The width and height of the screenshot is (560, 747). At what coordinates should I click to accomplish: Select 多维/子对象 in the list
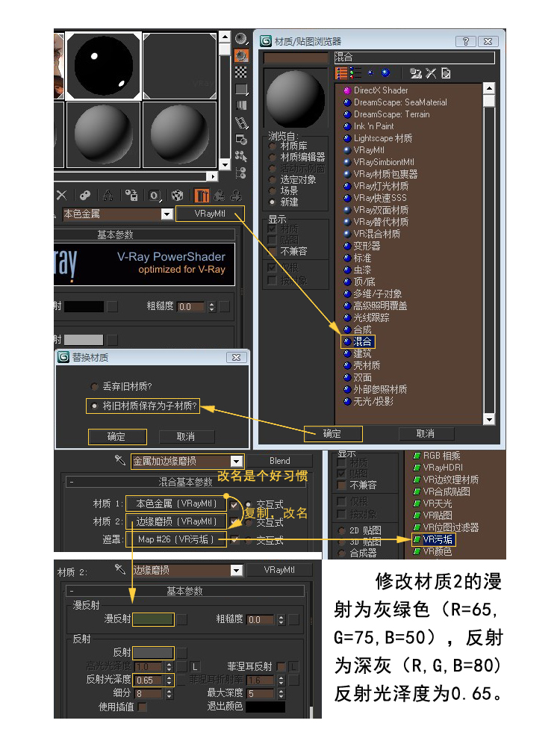tap(373, 294)
